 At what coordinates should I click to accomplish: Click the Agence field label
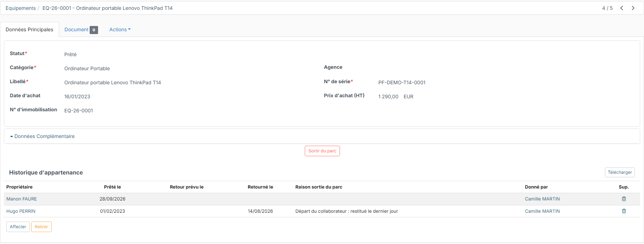coord(333,67)
